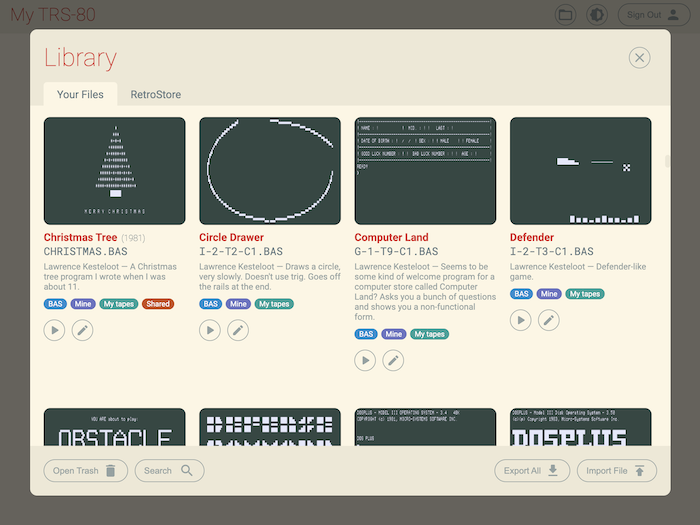Edit the Christmas Tree file

click(x=83, y=330)
